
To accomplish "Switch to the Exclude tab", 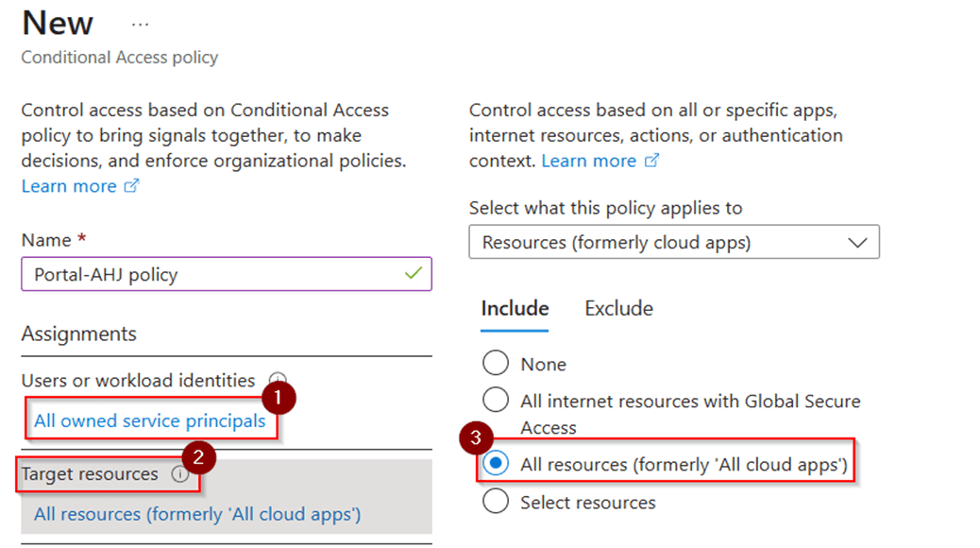I will click(x=617, y=308).
